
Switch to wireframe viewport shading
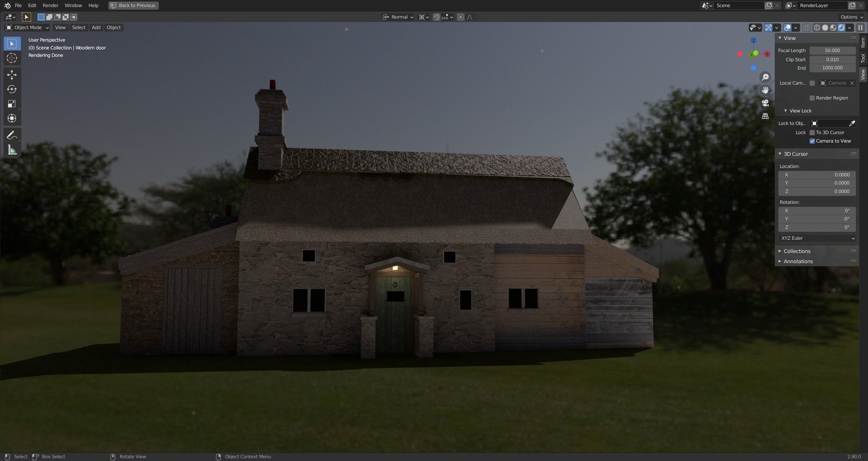pos(817,27)
